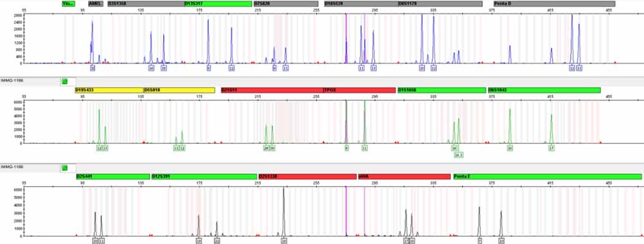Screen dimensions: 644x244
Task: Click allele label 7 under Penta E
Action: pos(479,241)
